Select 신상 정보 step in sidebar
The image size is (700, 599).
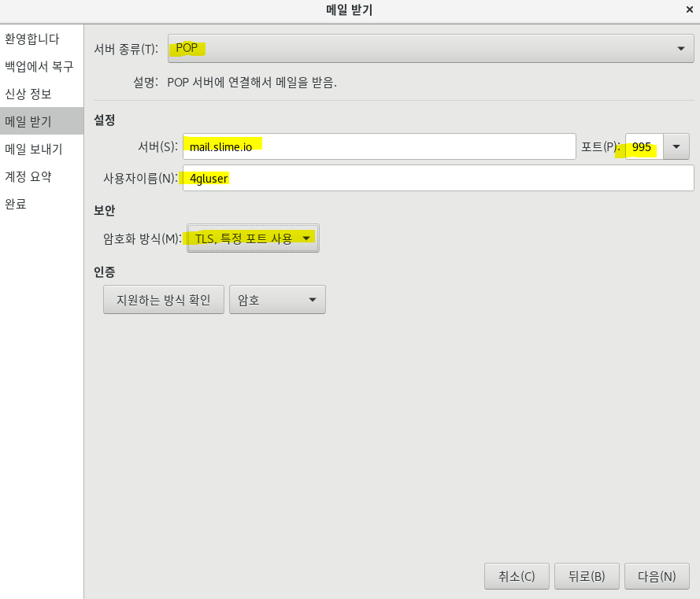[42, 94]
